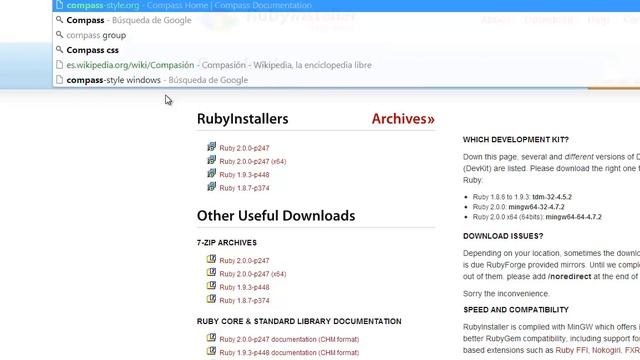Click the 'WHICH DEVELOPMENT KIT?' heading
The image size is (640, 360).
[x=516, y=140]
